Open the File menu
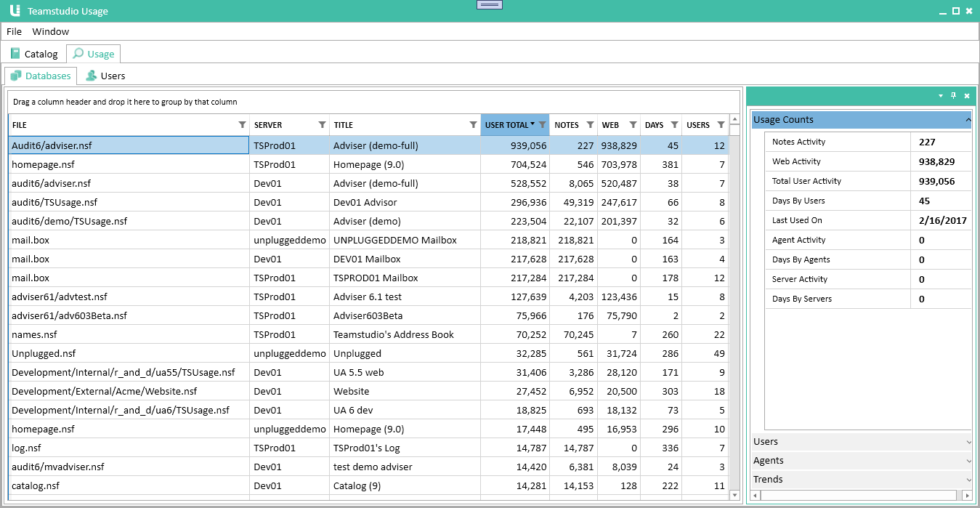980x508 pixels. point(14,31)
